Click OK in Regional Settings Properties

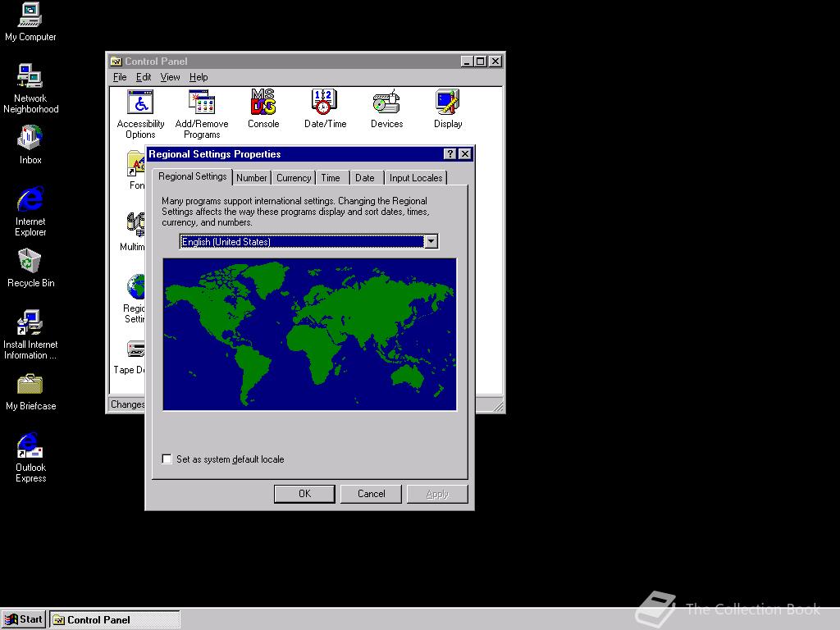pos(304,494)
